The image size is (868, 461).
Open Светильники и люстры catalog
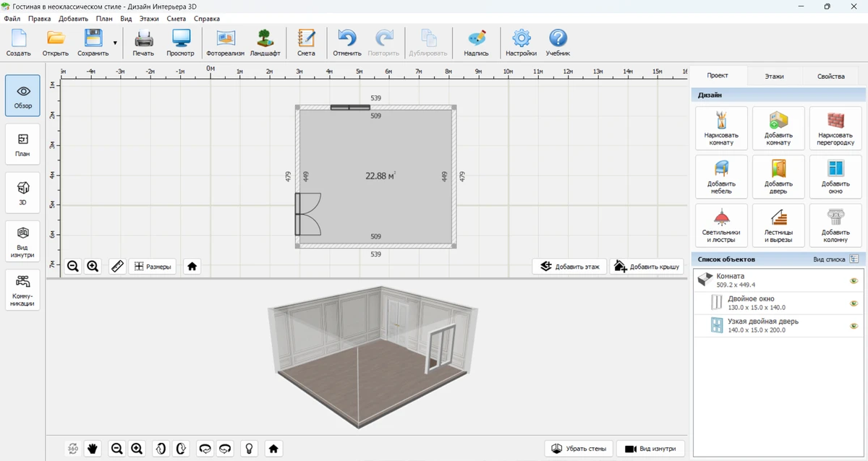(720, 225)
